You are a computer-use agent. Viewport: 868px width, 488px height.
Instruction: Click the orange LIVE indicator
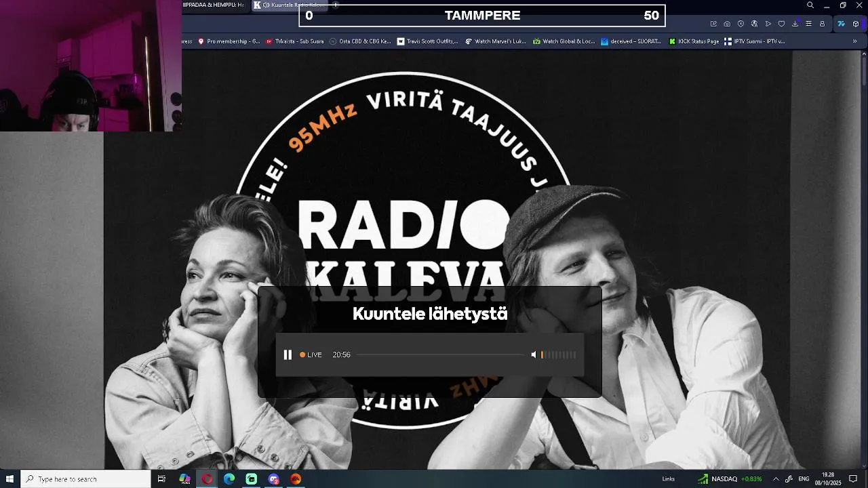point(311,354)
